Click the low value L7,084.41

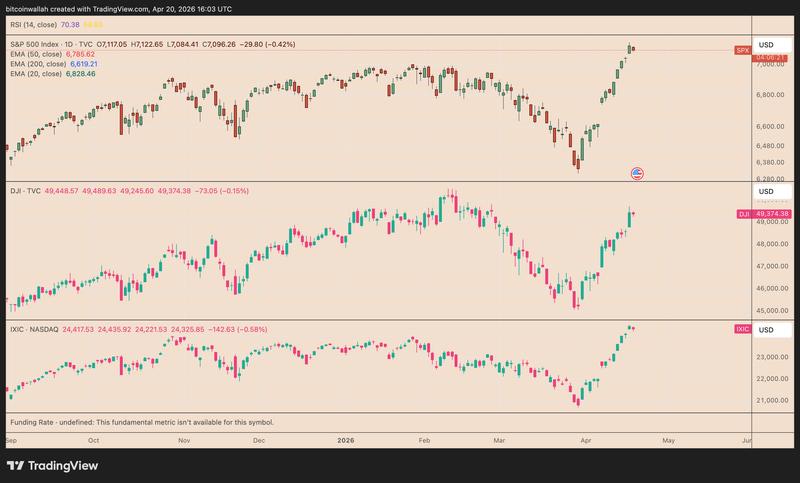[x=183, y=44]
